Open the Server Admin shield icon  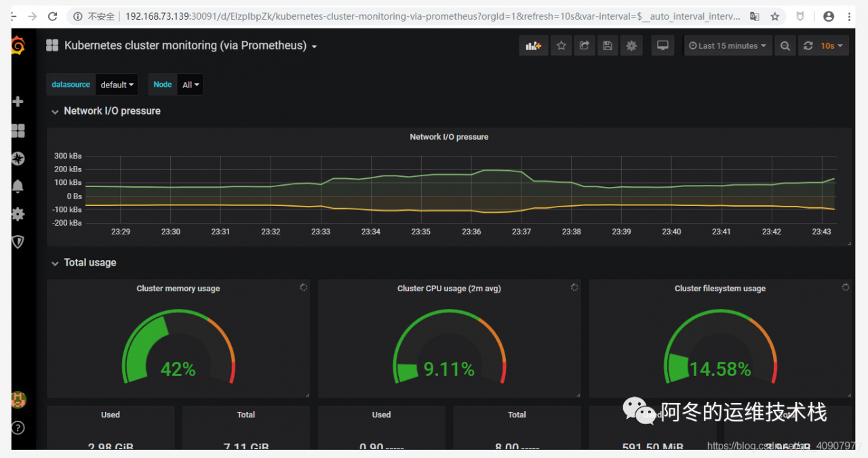point(18,242)
